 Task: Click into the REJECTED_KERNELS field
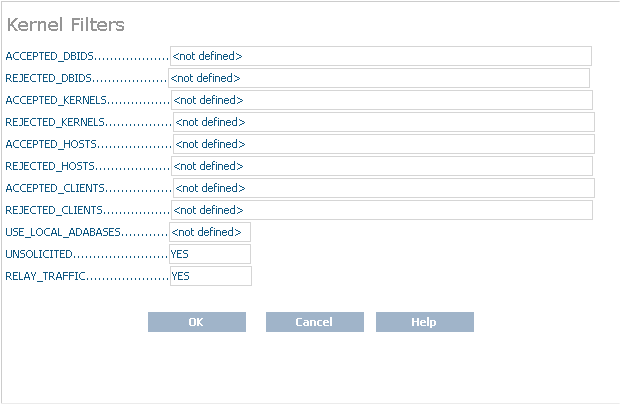[x=384, y=122]
